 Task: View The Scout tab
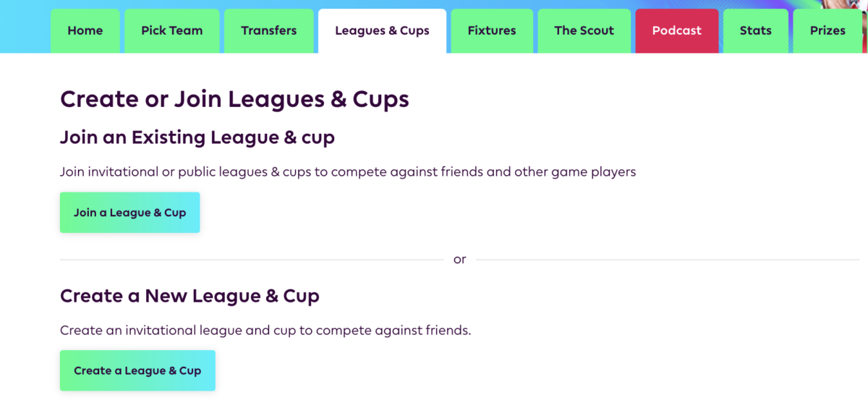pos(584,31)
